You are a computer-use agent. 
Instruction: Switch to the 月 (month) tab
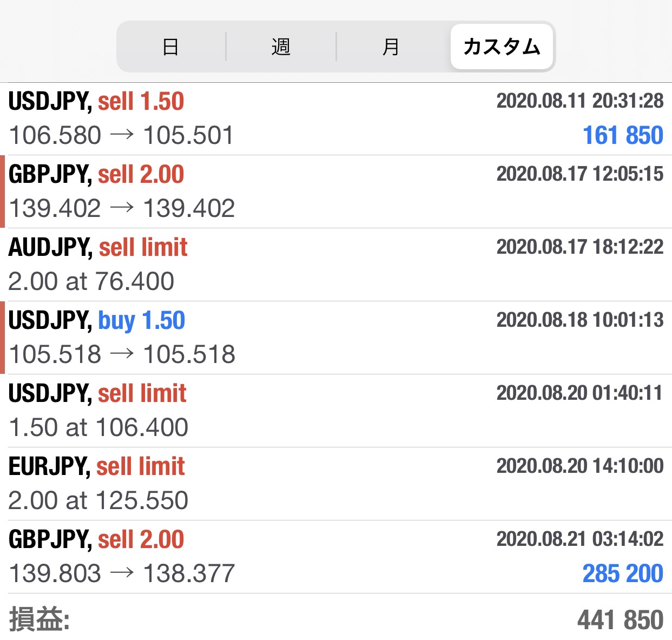391,47
